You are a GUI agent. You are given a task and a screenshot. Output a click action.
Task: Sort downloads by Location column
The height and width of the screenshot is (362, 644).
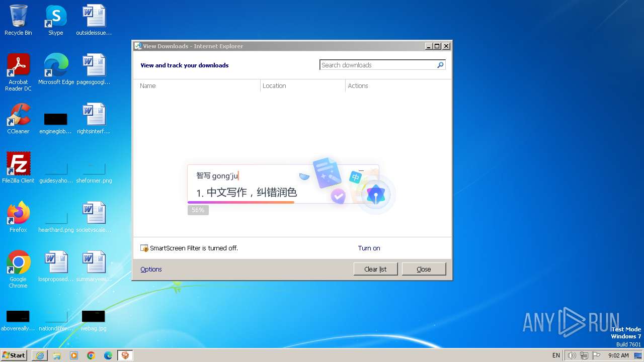click(303, 86)
